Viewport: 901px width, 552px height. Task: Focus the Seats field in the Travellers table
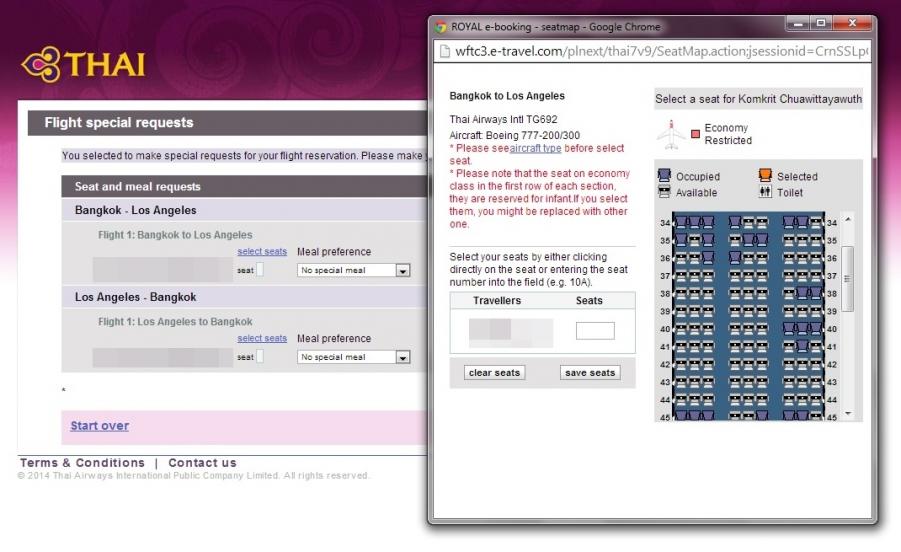click(x=595, y=331)
